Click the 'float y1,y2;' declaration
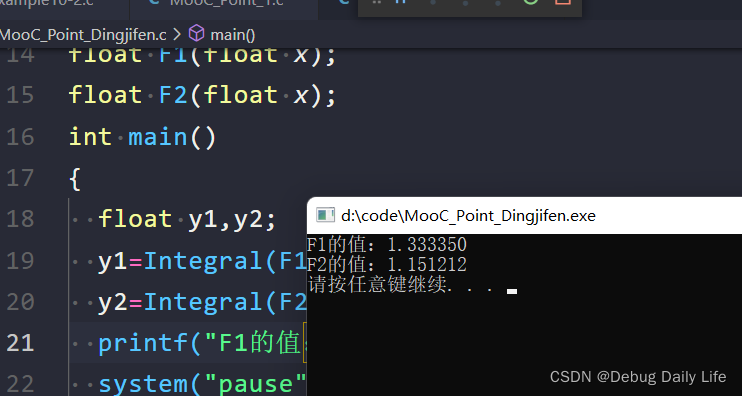742x396 pixels. click(x=187, y=219)
